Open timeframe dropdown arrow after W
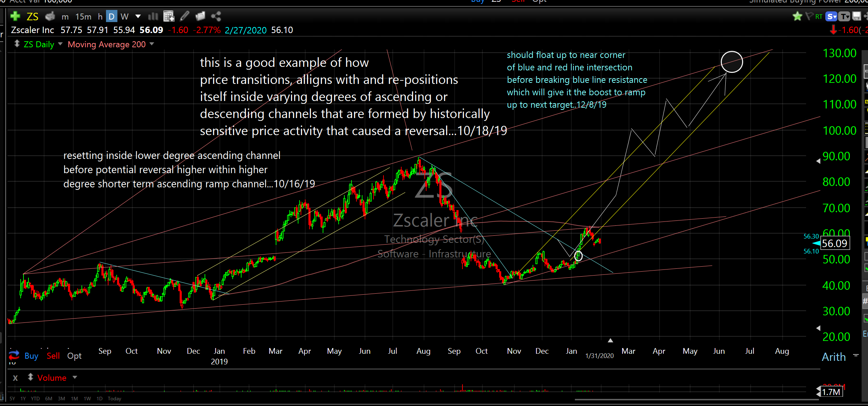 (x=138, y=16)
